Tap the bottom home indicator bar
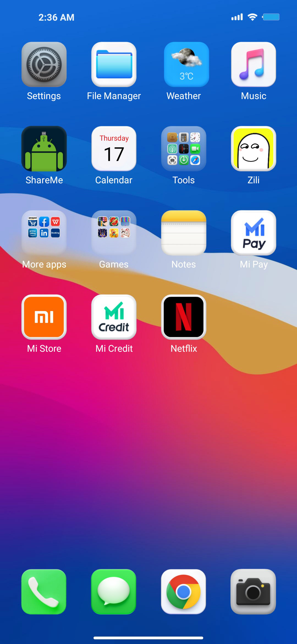This screenshot has width=297, height=644. (148, 638)
